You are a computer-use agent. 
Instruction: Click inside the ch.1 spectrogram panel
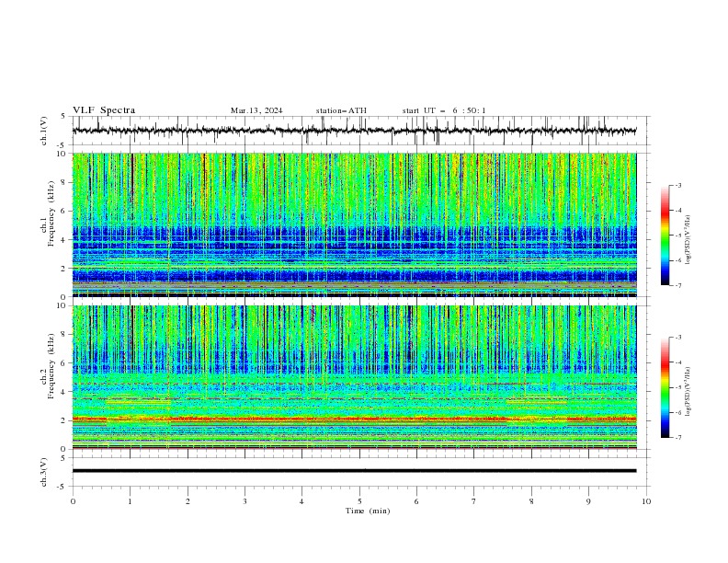tap(354, 224)
